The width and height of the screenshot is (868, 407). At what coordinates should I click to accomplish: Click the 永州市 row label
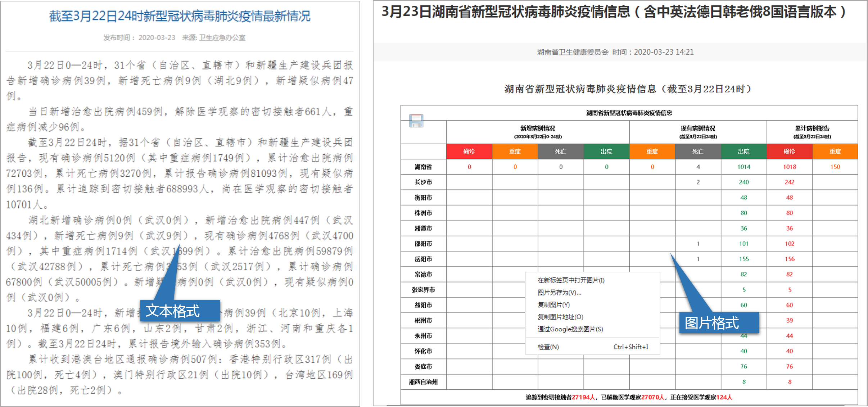click(x=424, y=336)
